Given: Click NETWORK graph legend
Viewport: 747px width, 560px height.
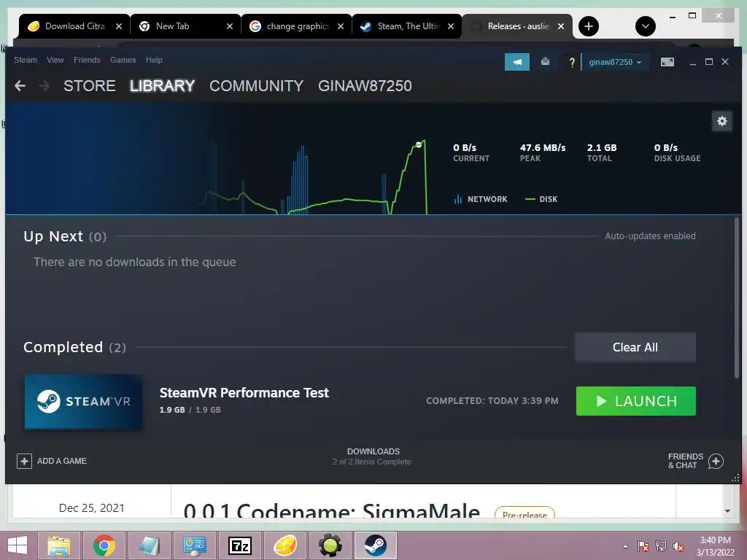Looking at the screenshot, I should (x=481, y=199).
